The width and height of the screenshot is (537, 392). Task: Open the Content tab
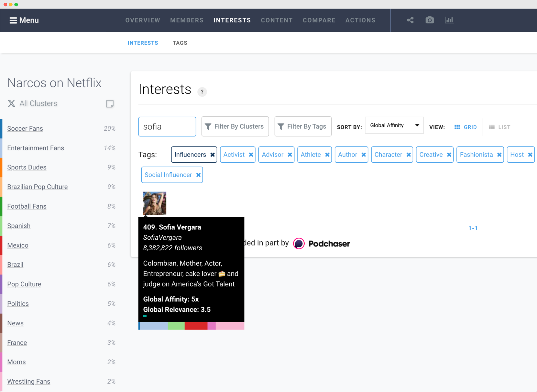(277, 20)
